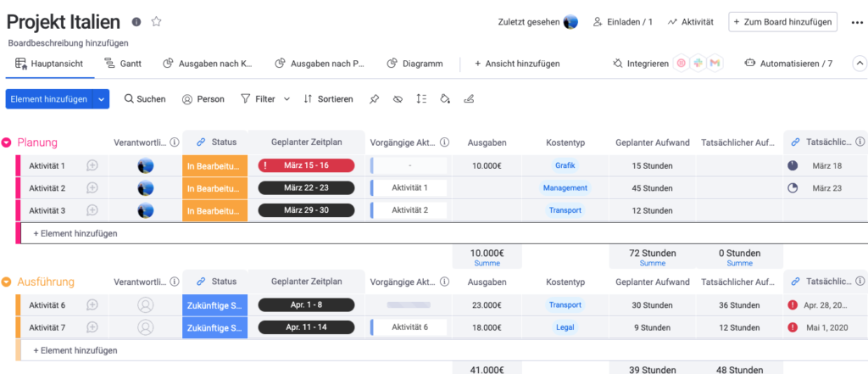Open dropdown arrow beside Element hinzufügen
Viewport: 868px width, 374px height.
[102, 99]
